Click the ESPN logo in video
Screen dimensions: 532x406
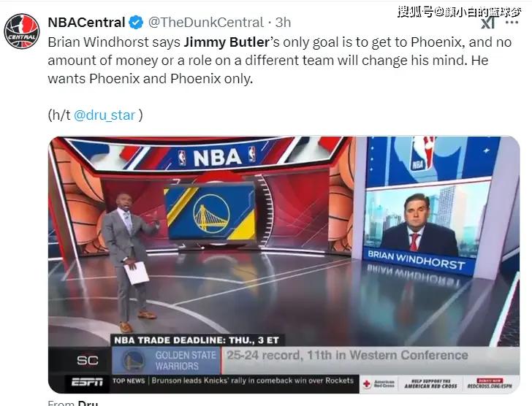point(87,382)
